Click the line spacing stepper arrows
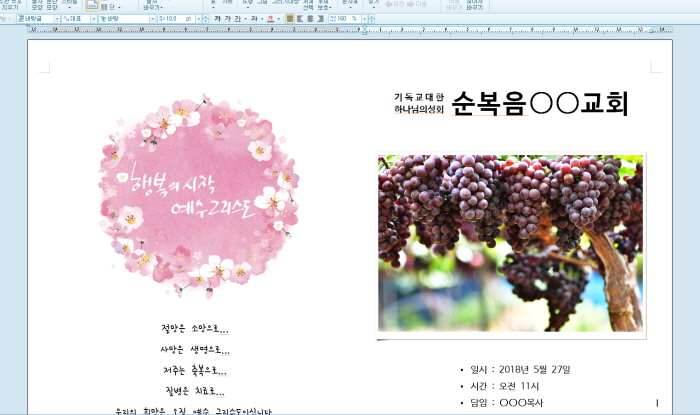 pos(371,19)
